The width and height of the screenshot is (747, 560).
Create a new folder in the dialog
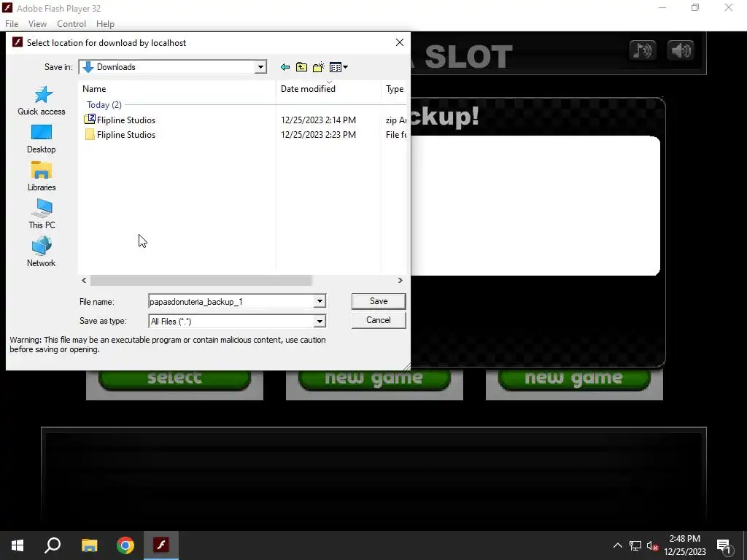[318, 67]
